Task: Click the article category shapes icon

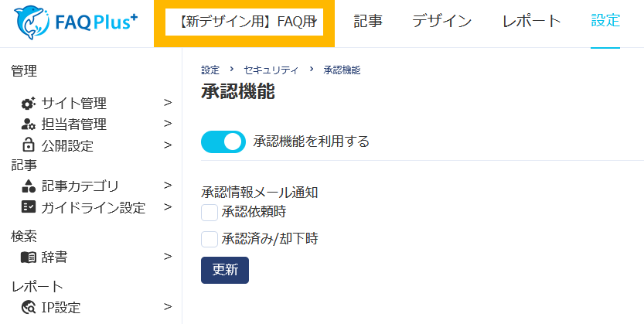Action: pos(29,186)
